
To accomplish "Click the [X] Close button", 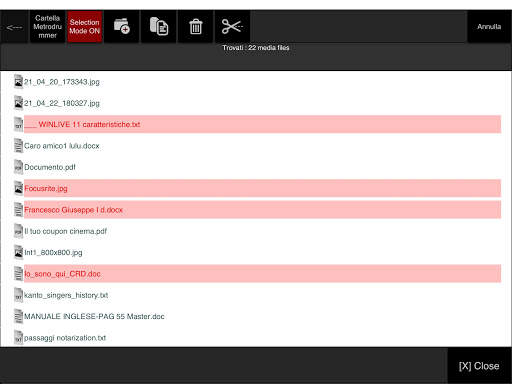I will (x=479, y=366).
